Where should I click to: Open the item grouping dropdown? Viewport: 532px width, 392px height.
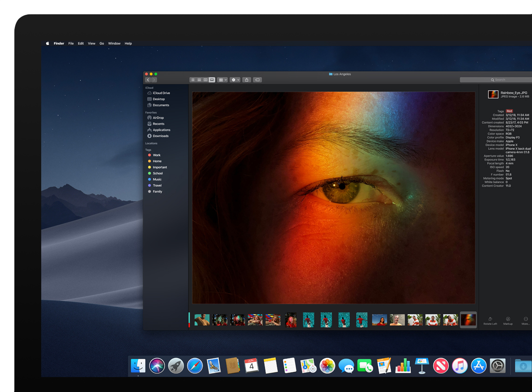pos(222,80)
